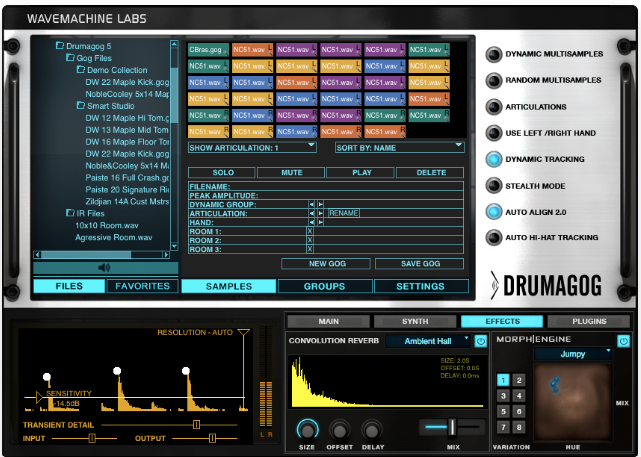Click file browser scroll right arrow
Viewport: 641px width, 457px height.
pos(166,255)
